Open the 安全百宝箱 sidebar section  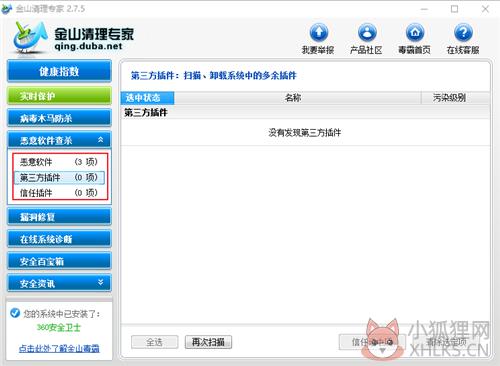59,261
